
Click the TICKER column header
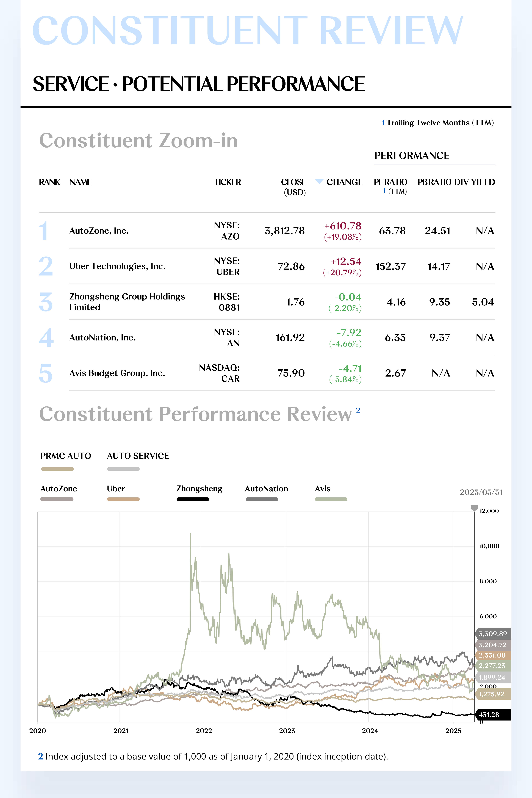pos(227,182)
